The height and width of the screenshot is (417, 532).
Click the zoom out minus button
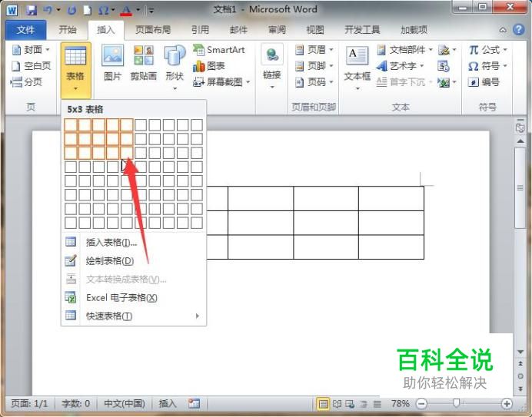pos(421,404)
